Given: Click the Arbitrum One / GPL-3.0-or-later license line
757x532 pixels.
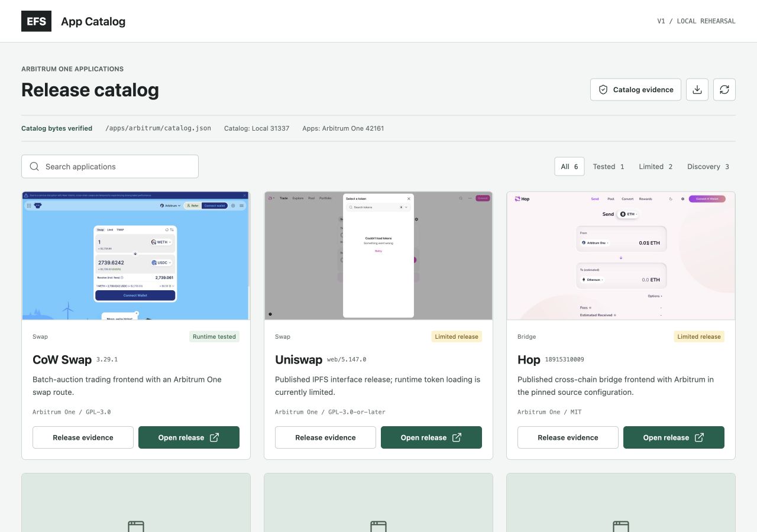Looking at the screenshot, I should [330, 412].
